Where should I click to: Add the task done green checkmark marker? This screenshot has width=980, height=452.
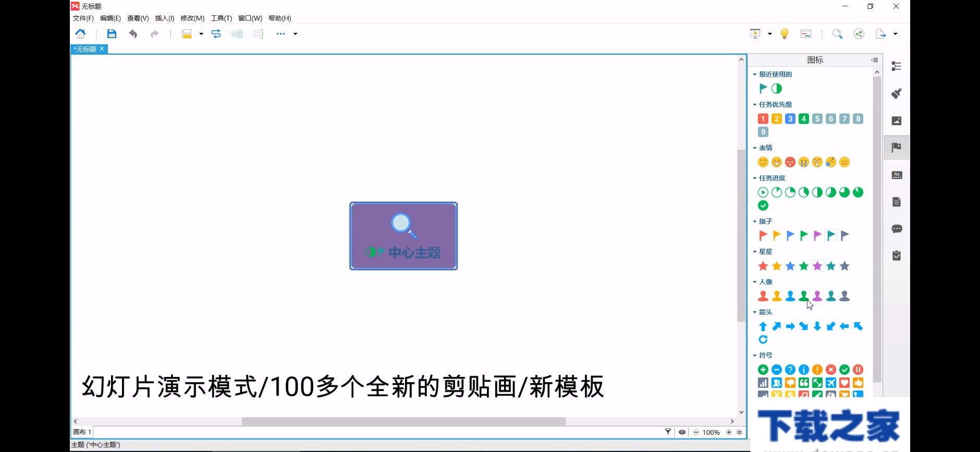(763, 205)
